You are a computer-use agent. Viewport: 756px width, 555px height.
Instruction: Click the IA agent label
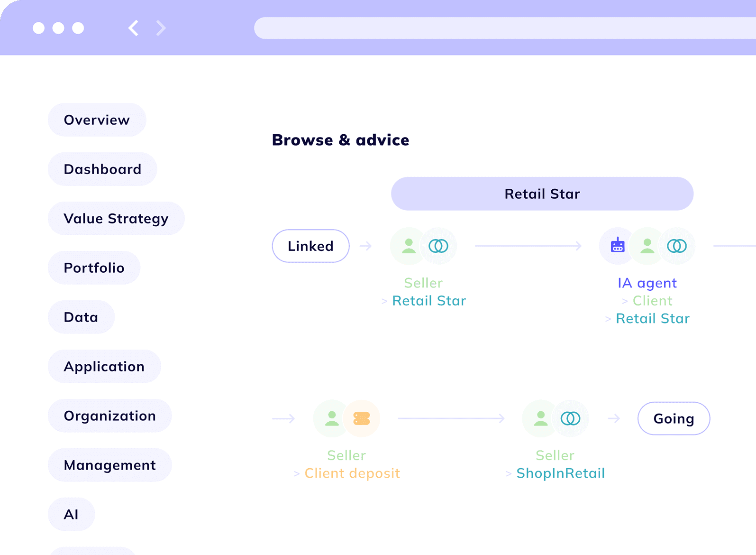point(647,283)
